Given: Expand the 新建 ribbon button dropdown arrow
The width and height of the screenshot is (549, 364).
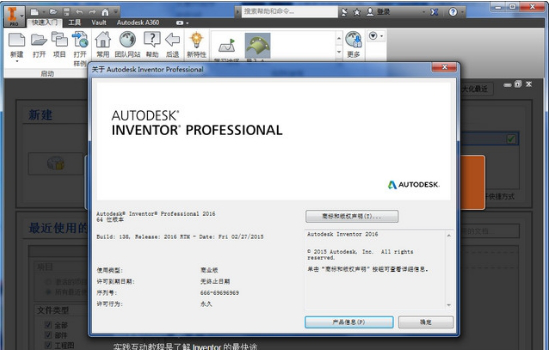Looking at the screenshot, I should 16,61.
